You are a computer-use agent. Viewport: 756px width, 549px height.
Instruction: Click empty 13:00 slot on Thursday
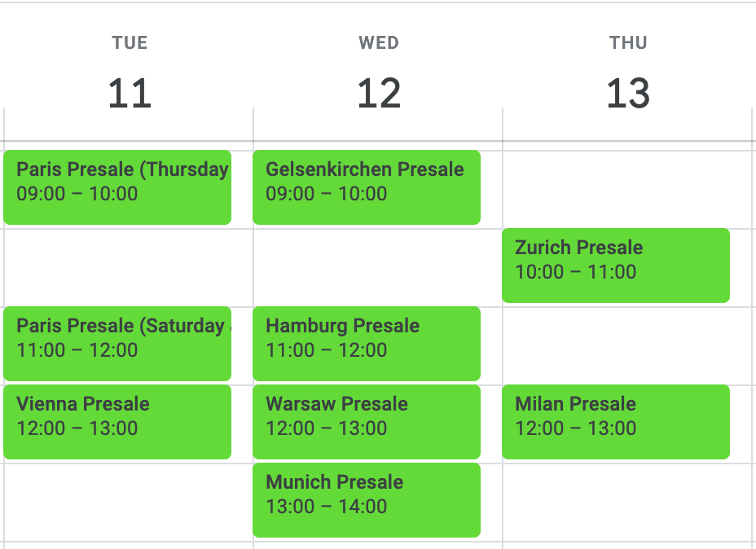tap(627, 502)
